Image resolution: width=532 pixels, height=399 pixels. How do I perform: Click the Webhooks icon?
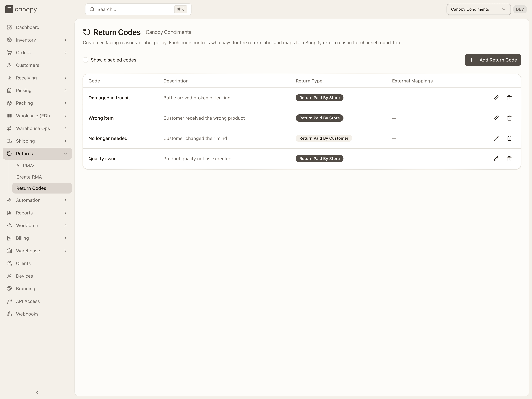pyautogui.click(x=9, y=314)
